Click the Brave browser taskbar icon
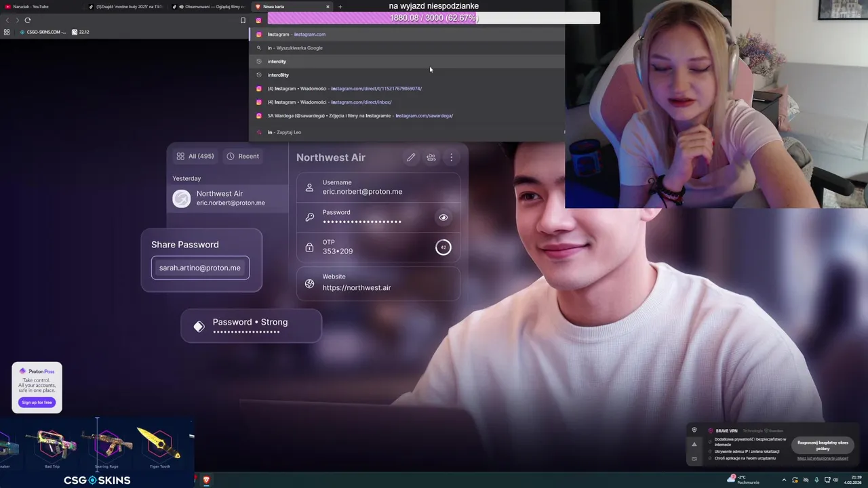 [206, 480]
